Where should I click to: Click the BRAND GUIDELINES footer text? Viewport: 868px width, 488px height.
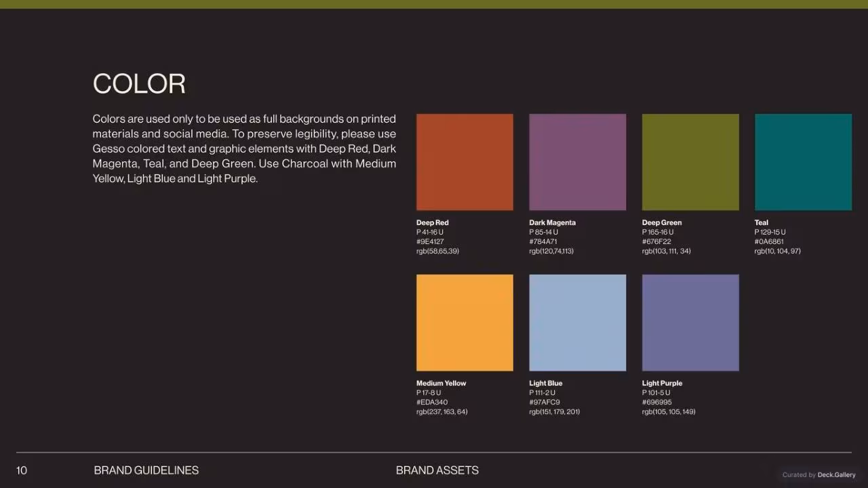(146, 470)
